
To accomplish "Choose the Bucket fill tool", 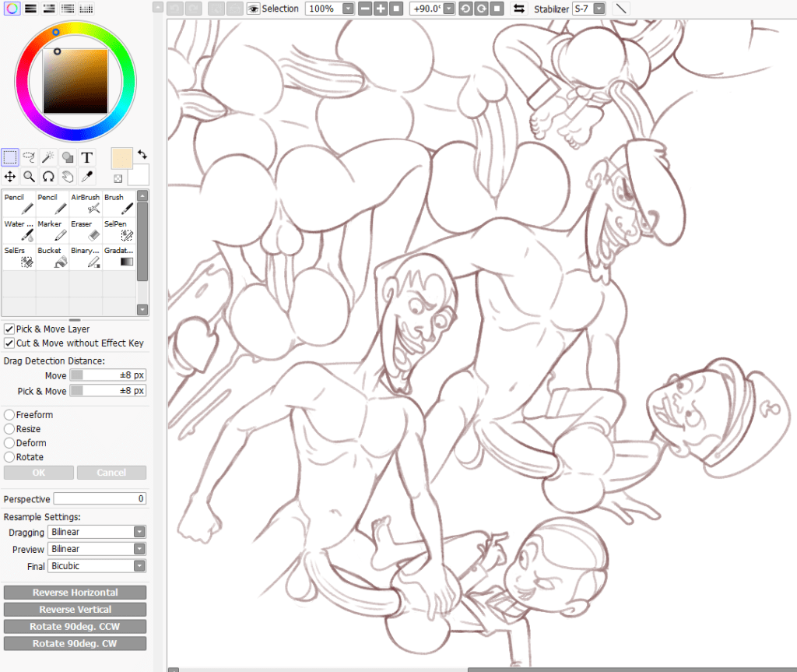I will click(52, 258).
